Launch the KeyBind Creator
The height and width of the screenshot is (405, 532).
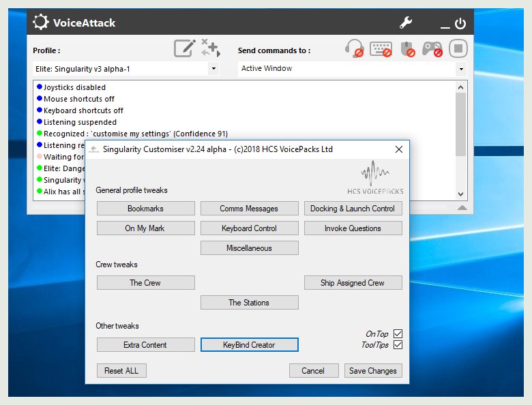(249, 344)
